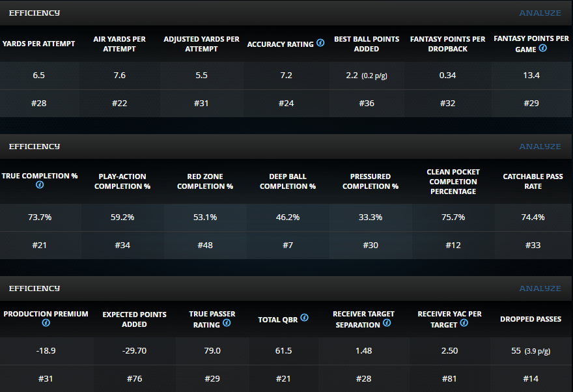This screenshot has height=392, width=573.
Task: Click the True Passer Rating info icon
Action: [x=226, y=323]
